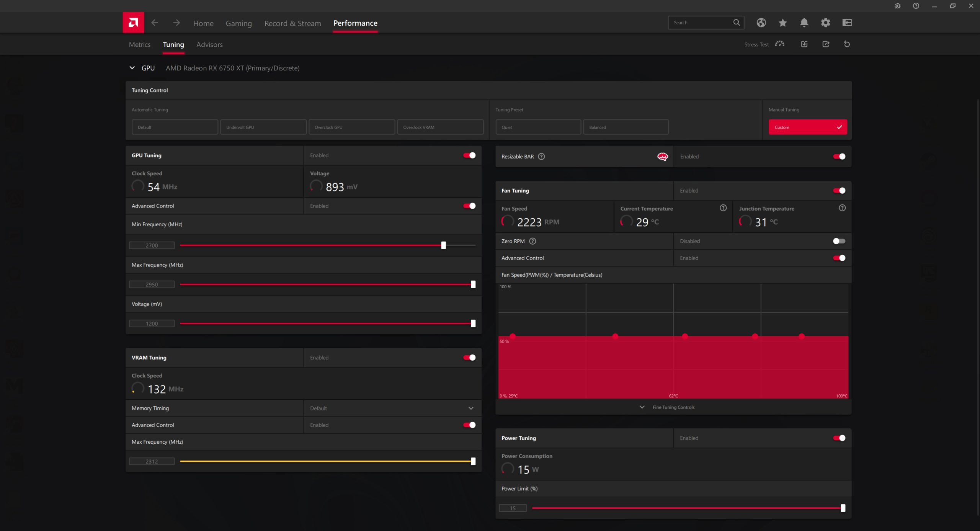Disable the GPU Tuning toggle
Image resolution: width=980 pixels, height=531 pixels.
[x=469, y=155]
